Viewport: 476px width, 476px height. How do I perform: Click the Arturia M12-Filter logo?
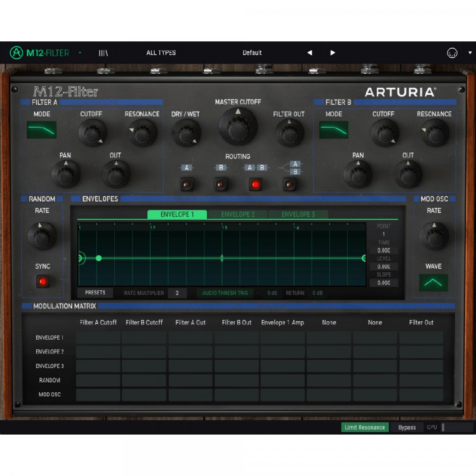click(x=39, y=53)
